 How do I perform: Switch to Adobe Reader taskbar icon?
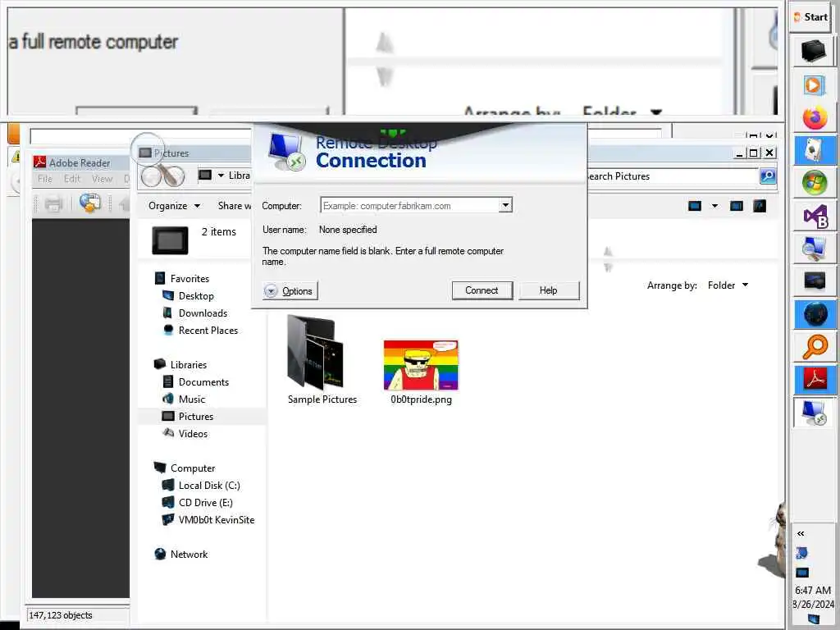814,379
